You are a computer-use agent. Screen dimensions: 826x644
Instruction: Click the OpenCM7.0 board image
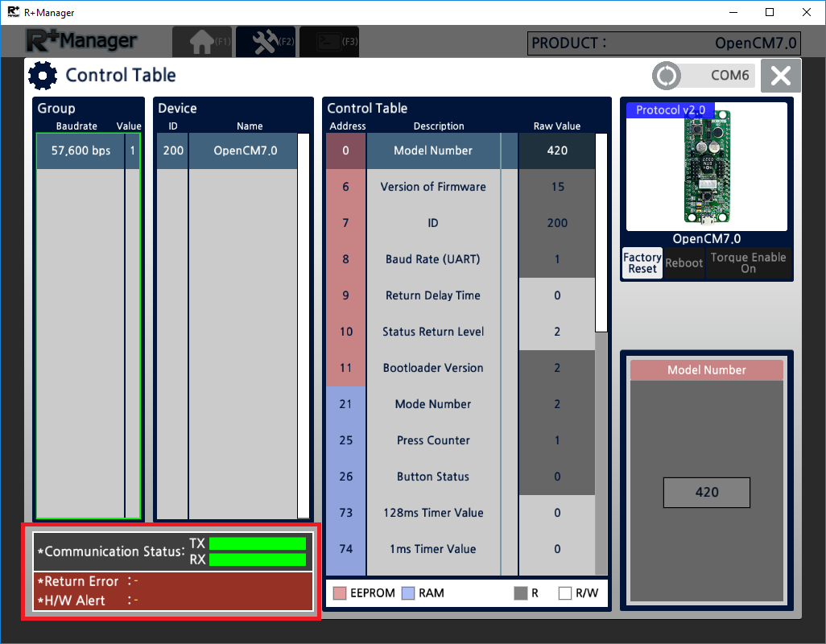coord(706,168)
